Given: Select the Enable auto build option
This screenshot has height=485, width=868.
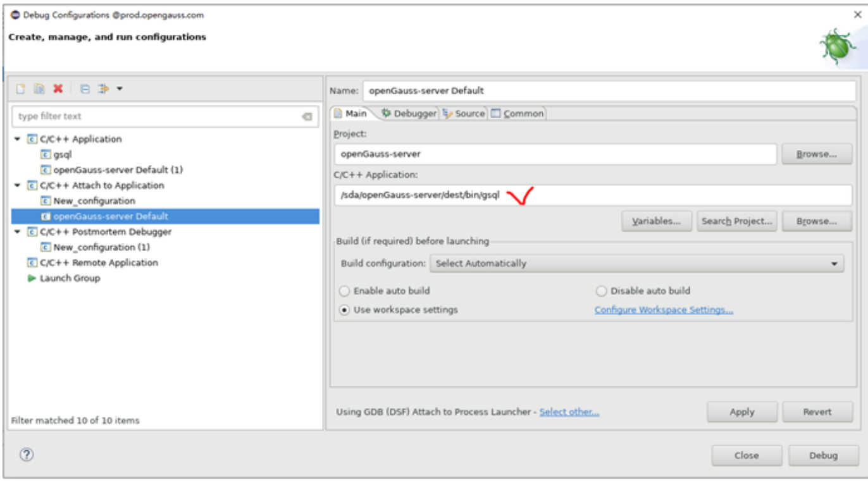Looking at the screenshot, I should point(385,291).
